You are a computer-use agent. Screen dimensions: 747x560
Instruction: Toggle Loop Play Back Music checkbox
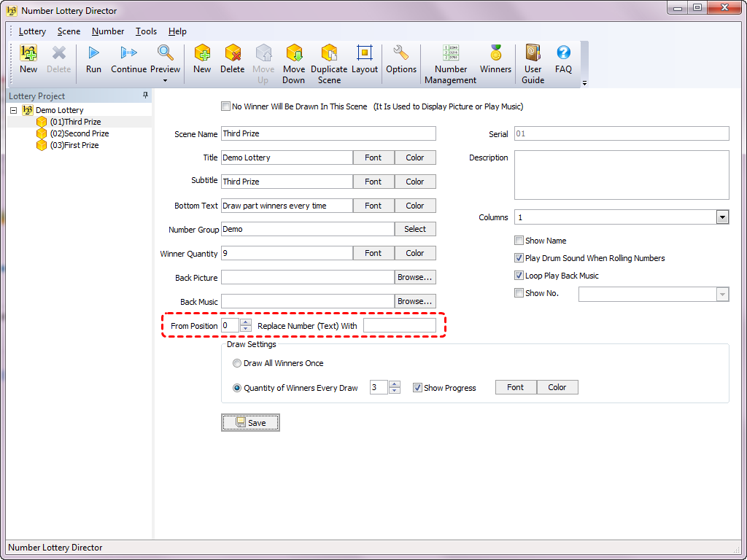[x=519, y=276]
